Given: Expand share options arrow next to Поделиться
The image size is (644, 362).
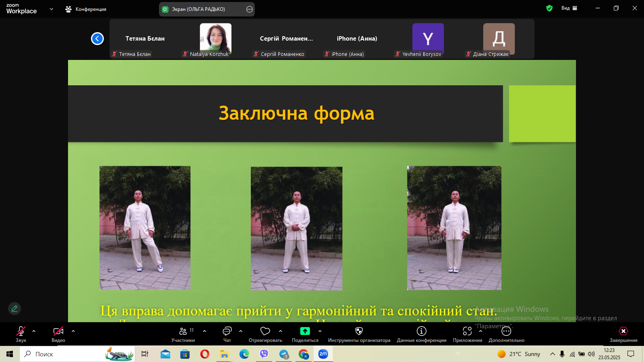Looking at the screenshot, I should pos(320,331).
